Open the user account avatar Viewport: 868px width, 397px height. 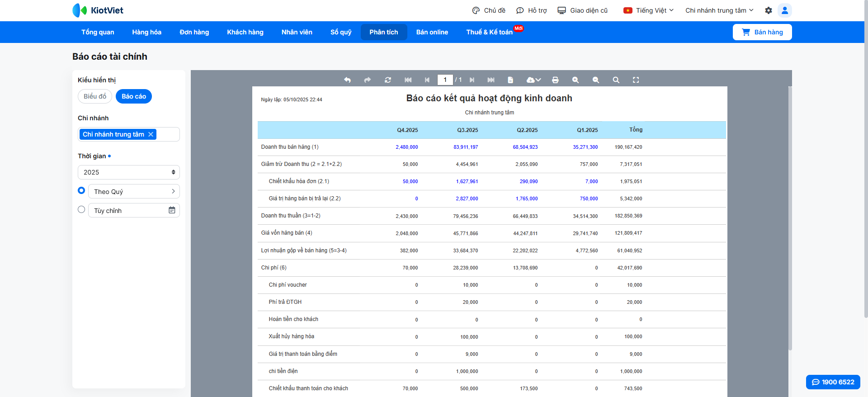[784, 10]
